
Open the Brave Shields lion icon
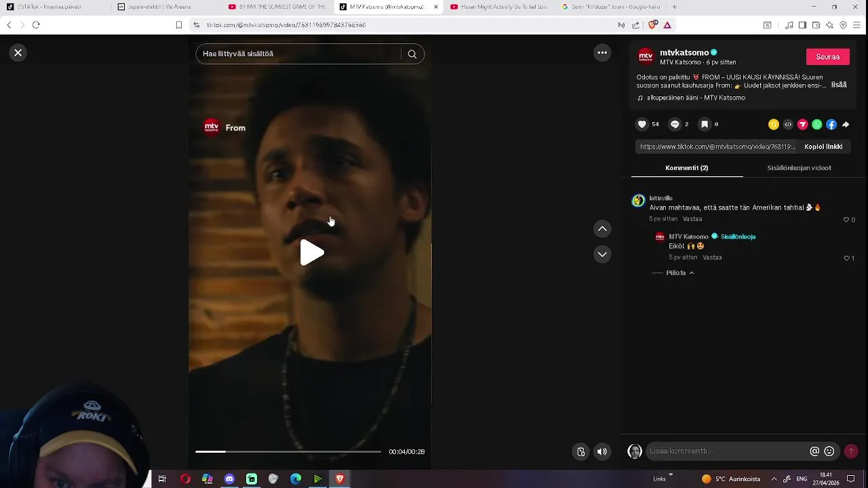pyautogui.click(x=652, y=25)
